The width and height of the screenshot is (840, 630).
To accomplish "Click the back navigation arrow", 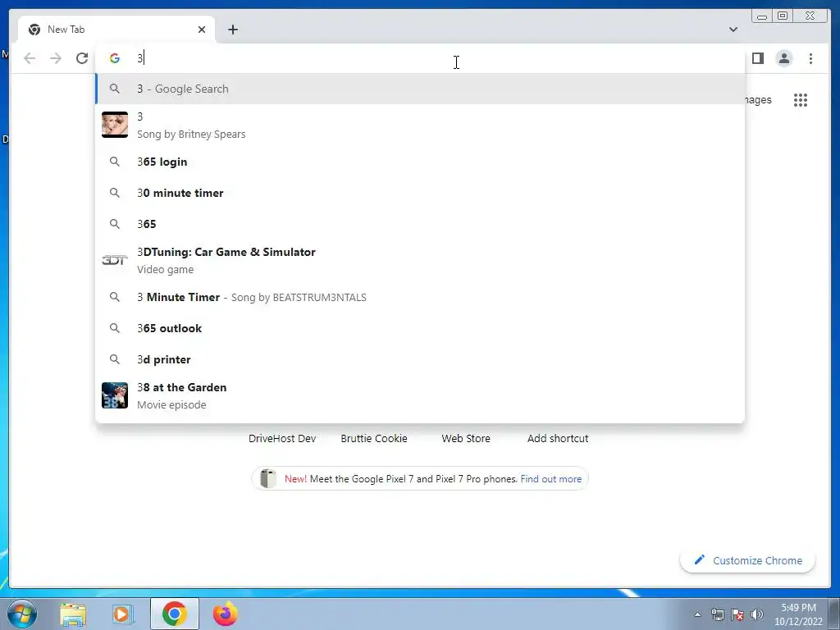I will [x=30, y=58].
